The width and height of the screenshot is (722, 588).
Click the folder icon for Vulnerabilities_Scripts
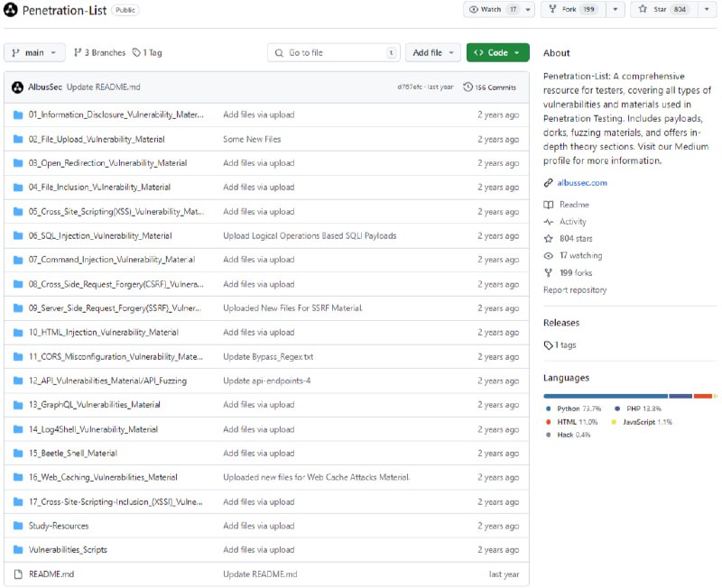tap(18, 549)
